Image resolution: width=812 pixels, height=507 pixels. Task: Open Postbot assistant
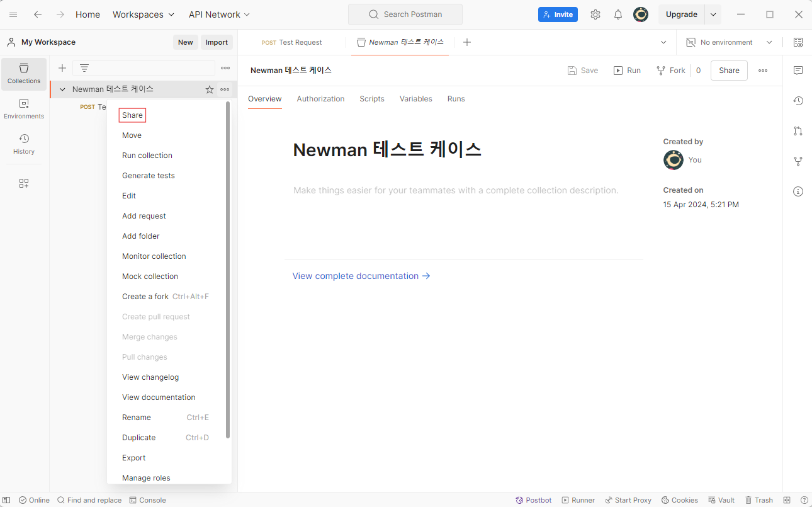coord(533,500)
